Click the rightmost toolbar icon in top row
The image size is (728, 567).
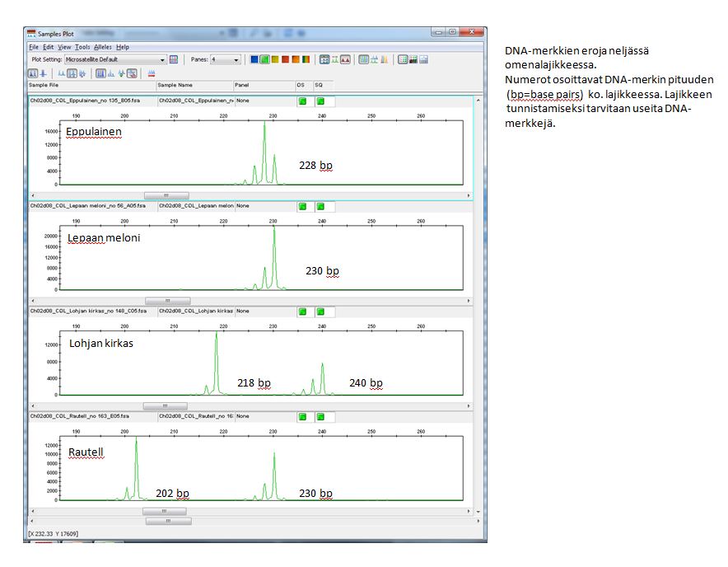(422, 59)
